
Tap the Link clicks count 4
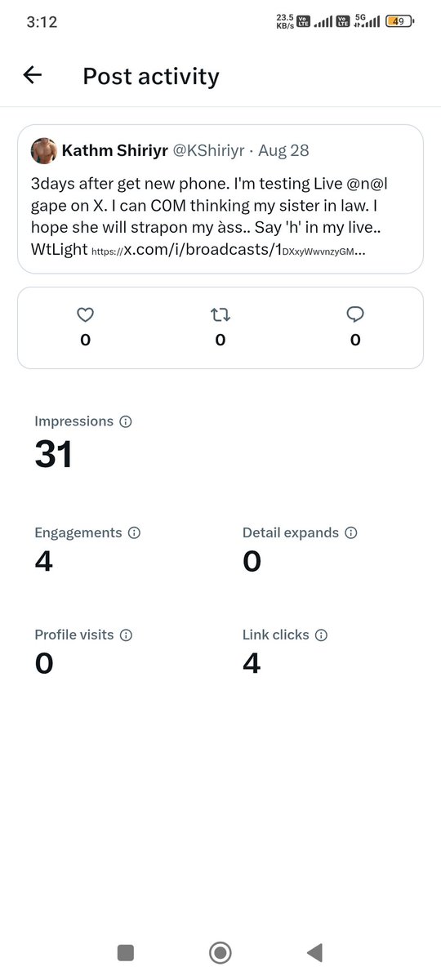(252, 663)
